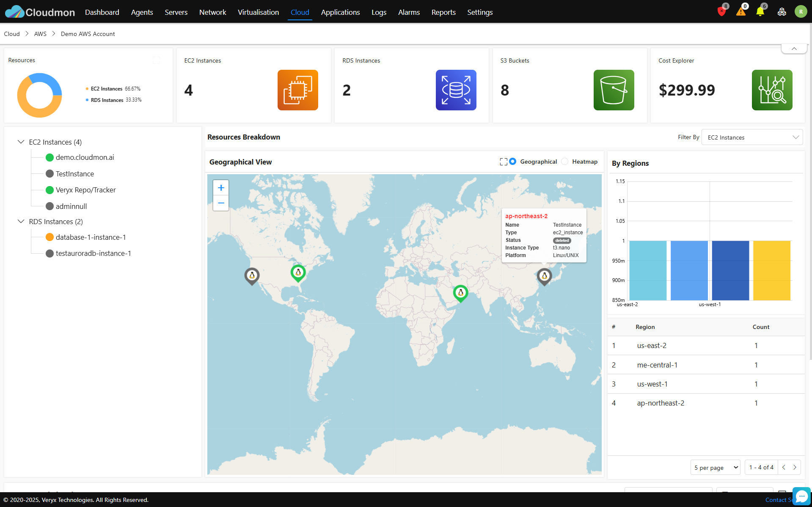Select testauroradb-instance-1 in the tree

(x=93, y=253)
